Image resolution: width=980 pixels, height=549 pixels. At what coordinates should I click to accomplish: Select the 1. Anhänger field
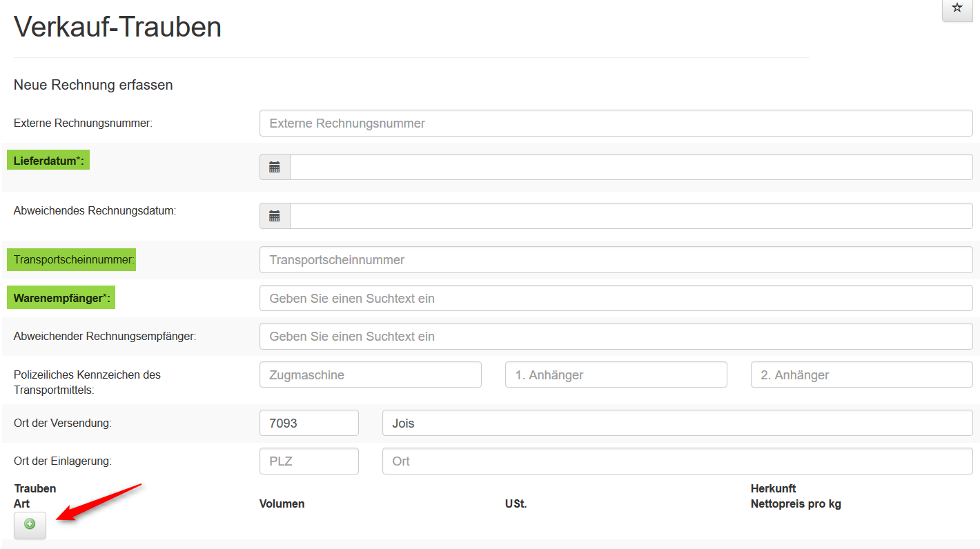[616, 375]
